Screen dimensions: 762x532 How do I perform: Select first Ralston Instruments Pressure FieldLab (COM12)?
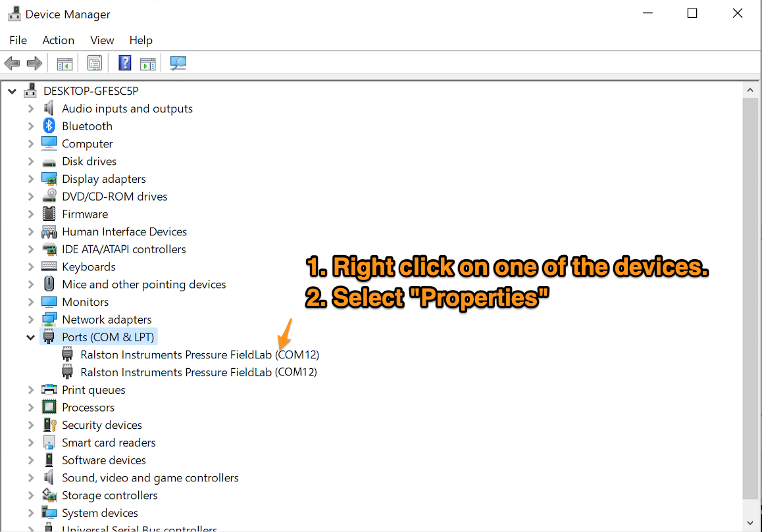point(200,354)
